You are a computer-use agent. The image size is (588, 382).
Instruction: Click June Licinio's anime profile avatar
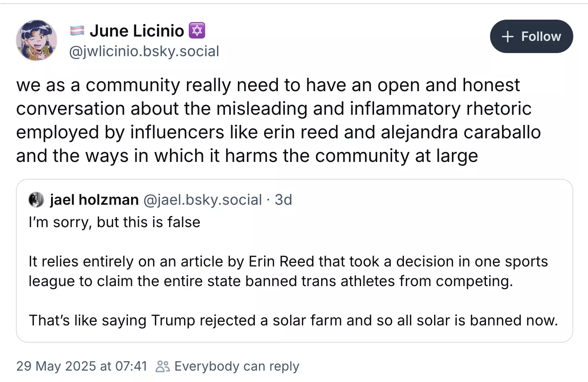(x=37, y=40)
